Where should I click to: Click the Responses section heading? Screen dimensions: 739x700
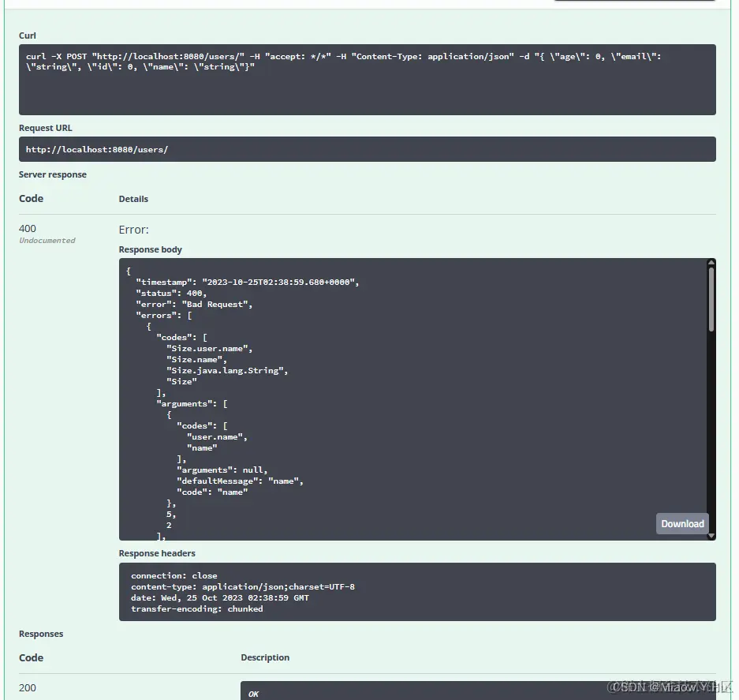click(x=41, y=634)
